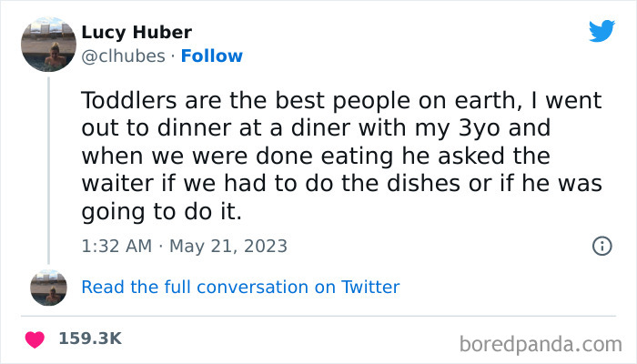Image resolution: width=637 pixels, height=364 pixels.
Task: Read the full conversation on Twitter
Action: [x=240, y=287]
